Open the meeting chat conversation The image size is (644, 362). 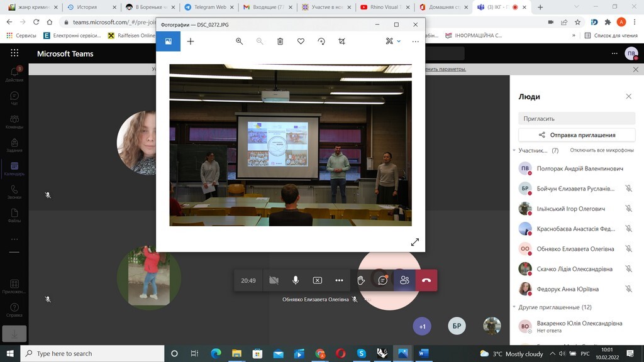[x=382, y=280]
